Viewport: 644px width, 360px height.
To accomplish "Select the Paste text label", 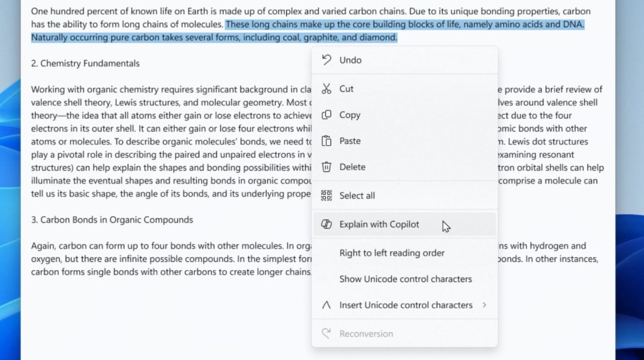I will click(x=350, y=141).
